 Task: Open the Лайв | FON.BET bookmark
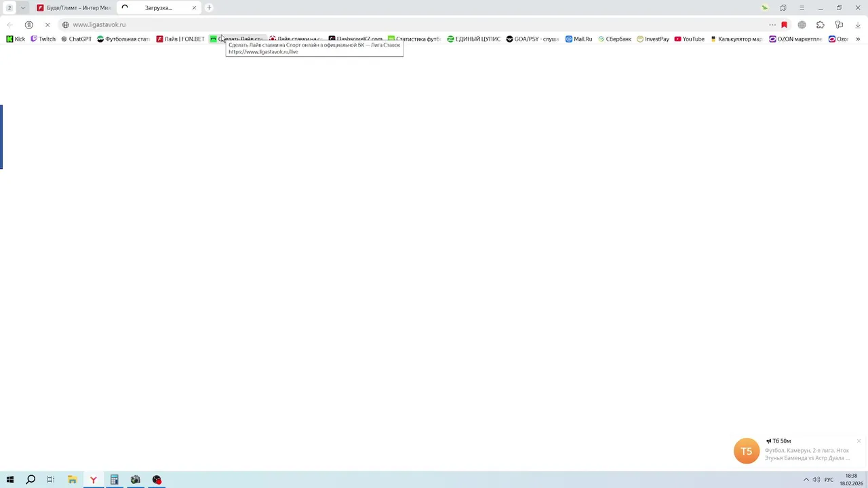click(x=180, y=39)
